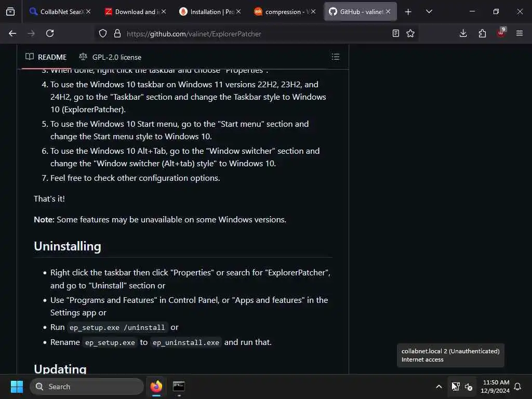Toggle reader view for this page
The image size is (532, 399).
395,34
